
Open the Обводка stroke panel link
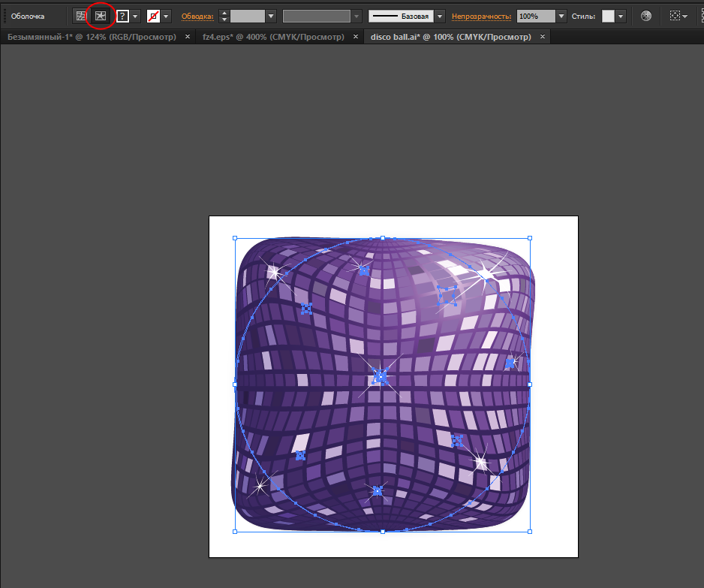(197, 16)
